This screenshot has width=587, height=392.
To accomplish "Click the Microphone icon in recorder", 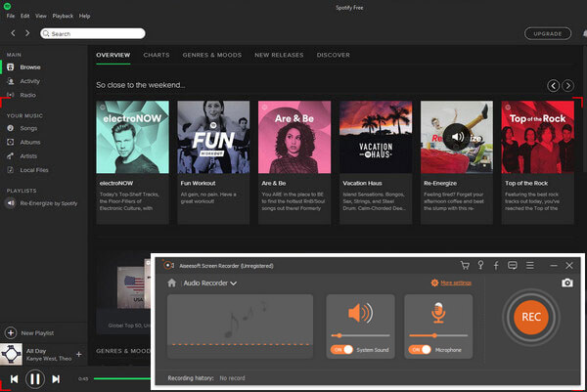I will [438, 313].
